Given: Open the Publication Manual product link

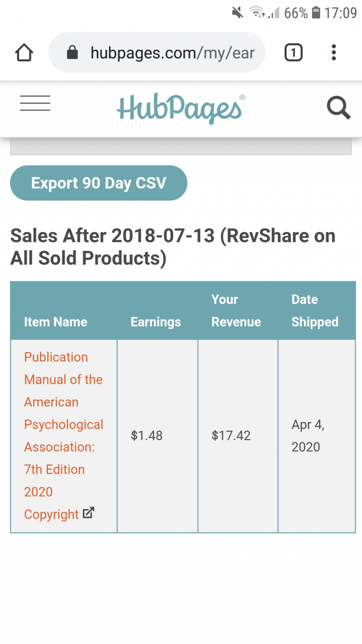Looking at the screenshot, I should 64,436.
